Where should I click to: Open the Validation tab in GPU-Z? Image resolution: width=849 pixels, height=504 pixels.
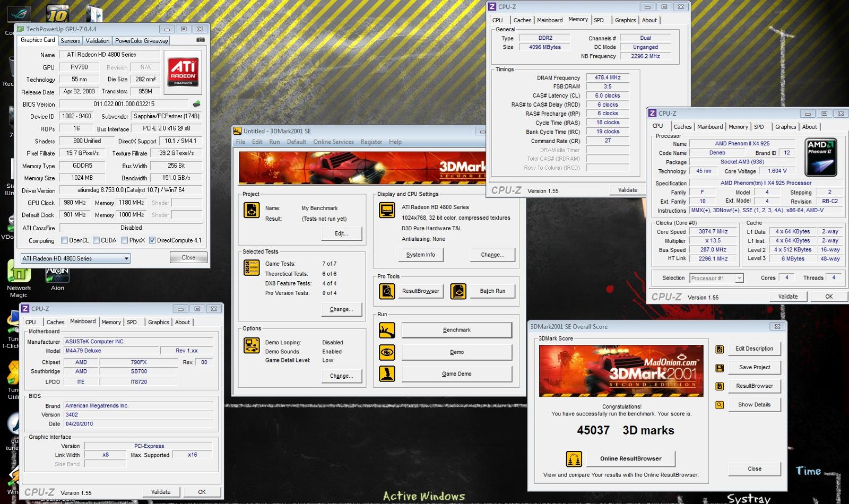[x=97, y=41]
